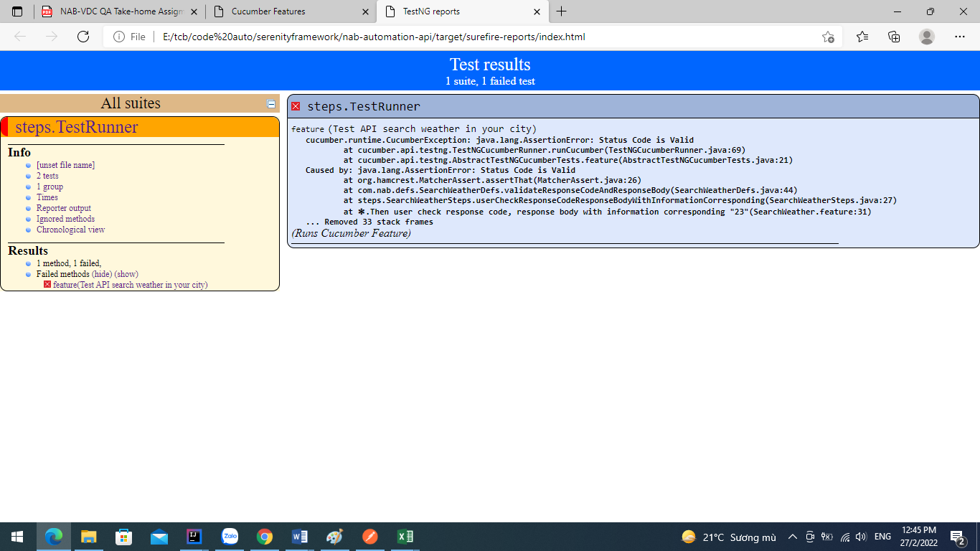Go back to previous page

point(20,37)
